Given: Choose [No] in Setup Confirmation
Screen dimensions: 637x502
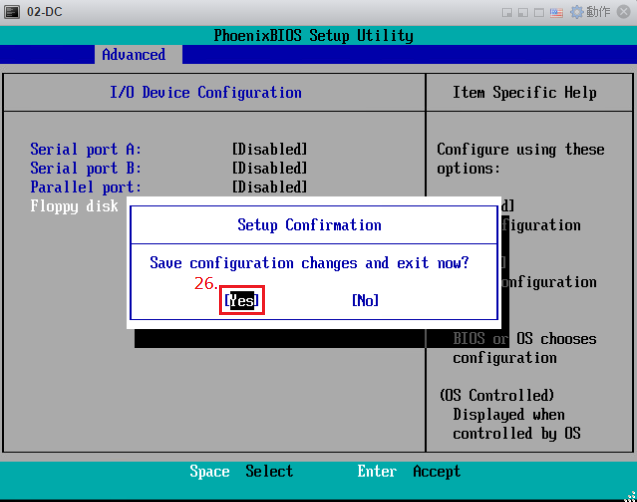Looking at the screenshot, I should point(365,300).
